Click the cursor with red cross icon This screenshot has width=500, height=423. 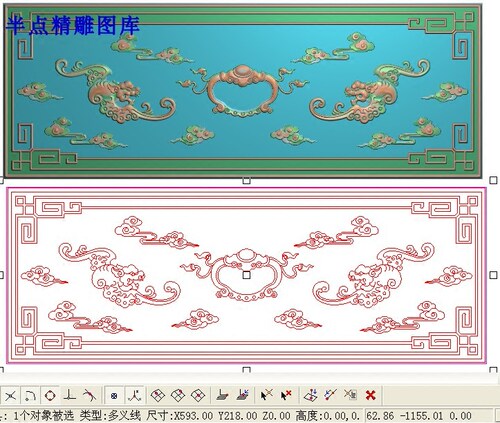286,395
